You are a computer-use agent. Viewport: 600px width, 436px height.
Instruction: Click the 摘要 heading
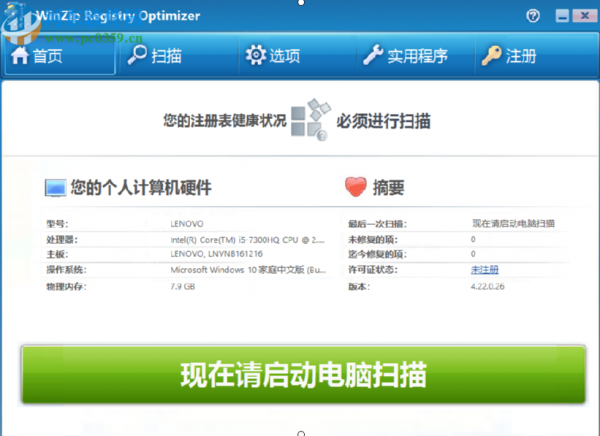(388, 188)
